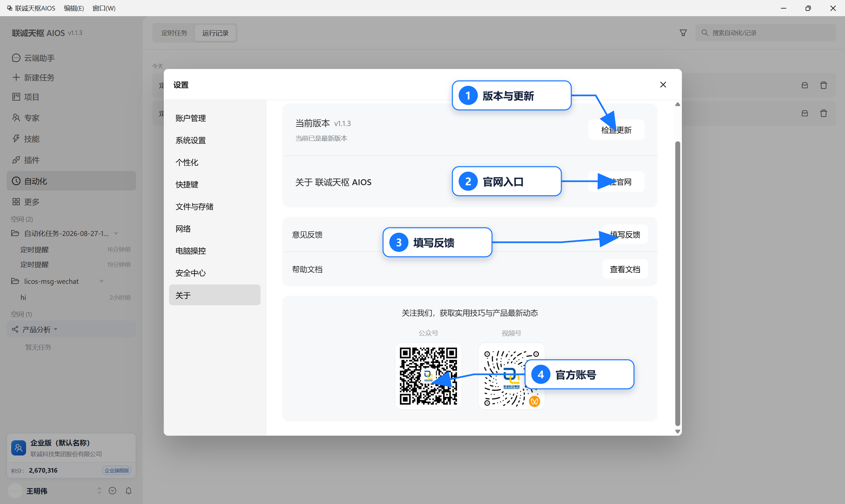Switch to the 定时任务 tab

click(174, 33)
